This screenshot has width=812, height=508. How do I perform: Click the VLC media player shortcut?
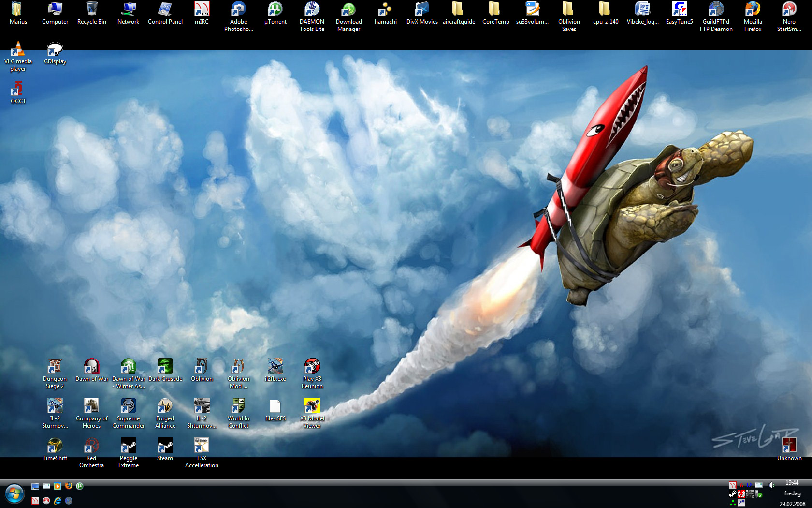[18, 50]
